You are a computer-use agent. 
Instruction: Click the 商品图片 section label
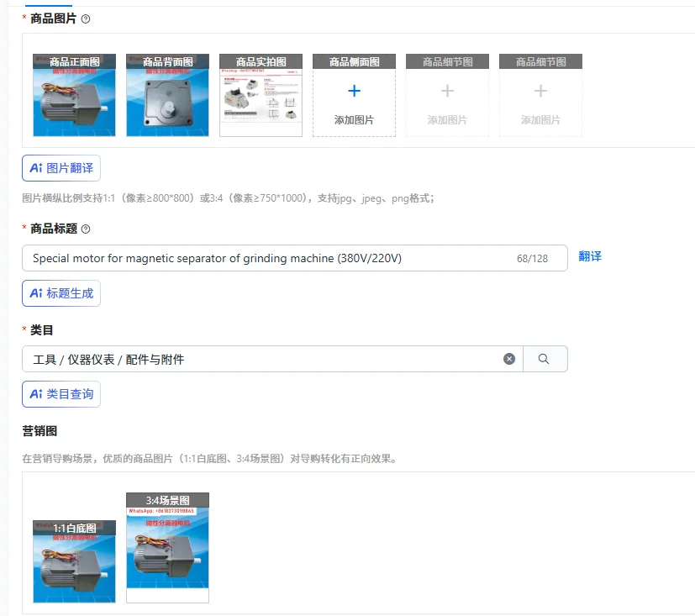pos(53,18)
